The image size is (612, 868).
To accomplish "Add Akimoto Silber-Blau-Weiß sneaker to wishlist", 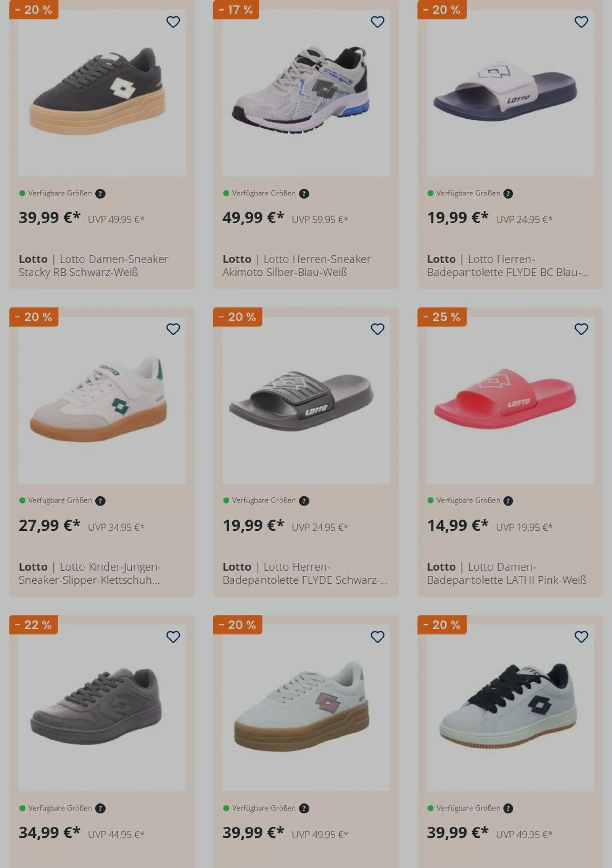I will point(377,22).
